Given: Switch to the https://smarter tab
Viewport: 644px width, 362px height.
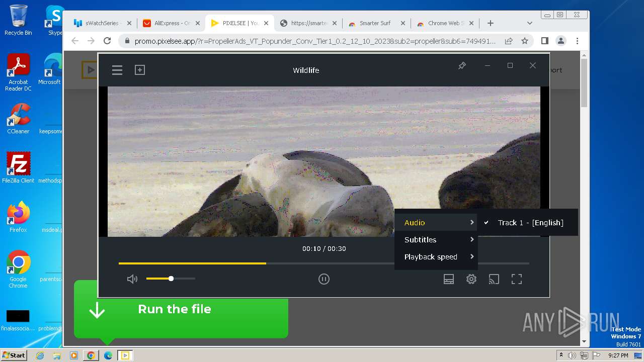Looking at the screenshot, I should click(x=308, y=23).
